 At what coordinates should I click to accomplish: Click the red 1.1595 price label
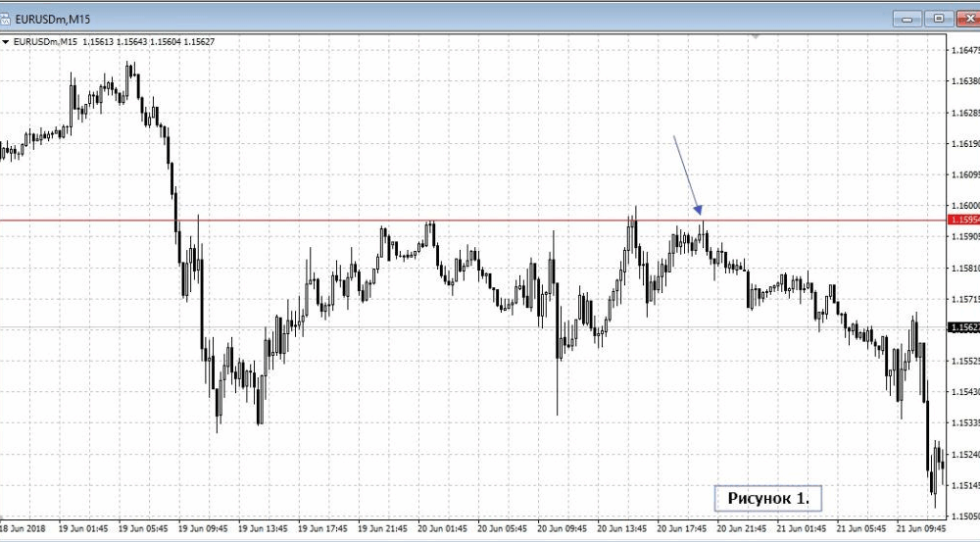pyautogui.click(x=963, y=221)
